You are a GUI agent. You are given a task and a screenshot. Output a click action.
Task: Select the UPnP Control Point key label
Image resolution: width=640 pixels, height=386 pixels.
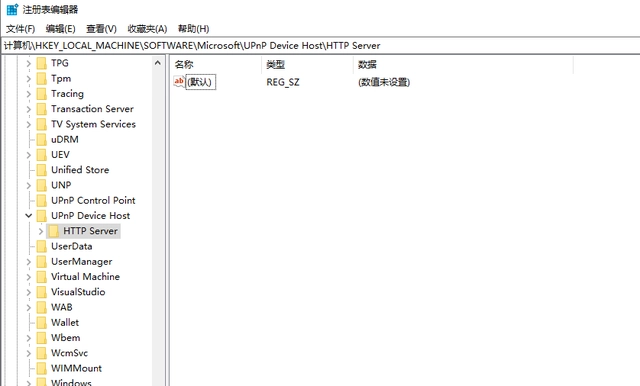click(x=93, y=200)
